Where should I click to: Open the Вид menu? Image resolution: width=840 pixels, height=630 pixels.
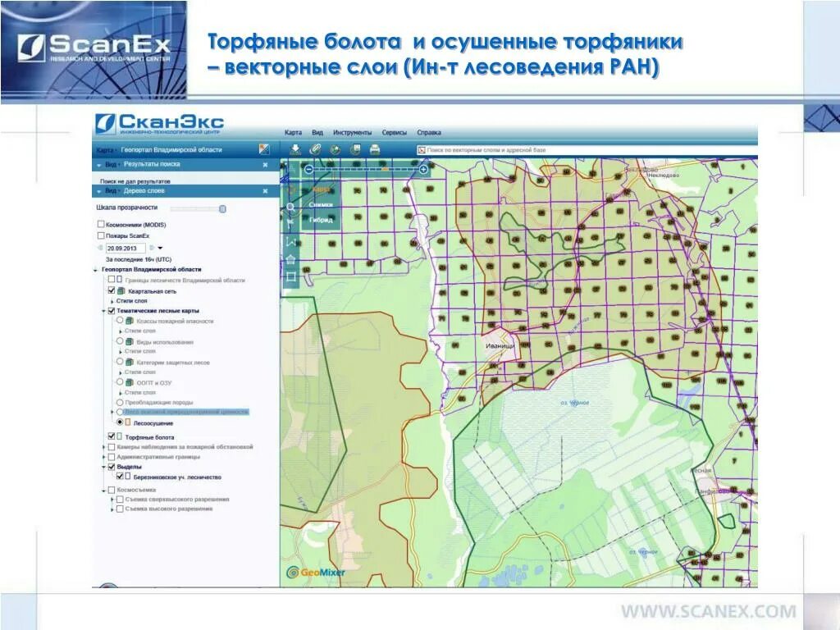pyautogui.click(x=317, y=132)
